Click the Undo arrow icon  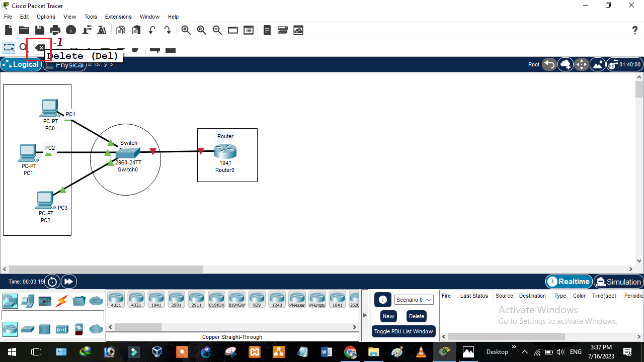click(x=152, y=30)
